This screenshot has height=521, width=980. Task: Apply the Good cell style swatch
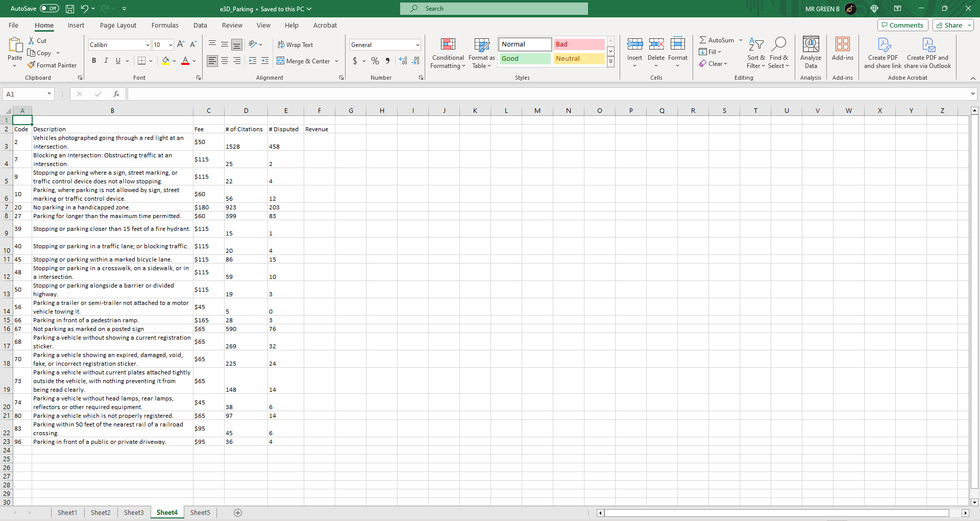[525, 59]
